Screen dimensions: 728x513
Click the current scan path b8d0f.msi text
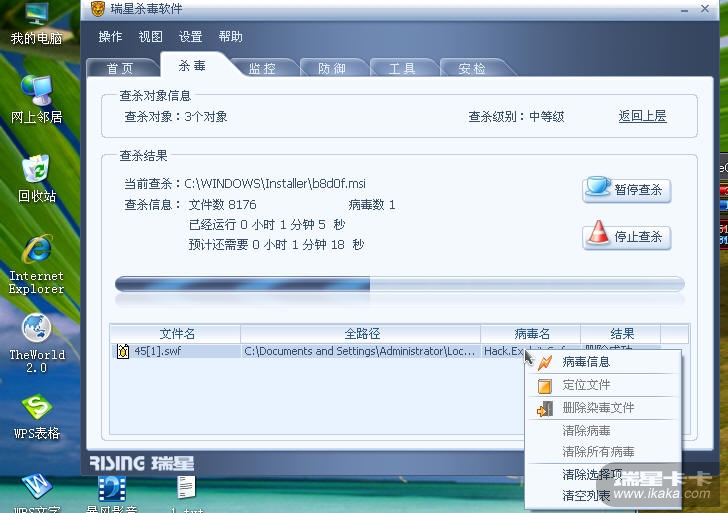coord(275,183)
